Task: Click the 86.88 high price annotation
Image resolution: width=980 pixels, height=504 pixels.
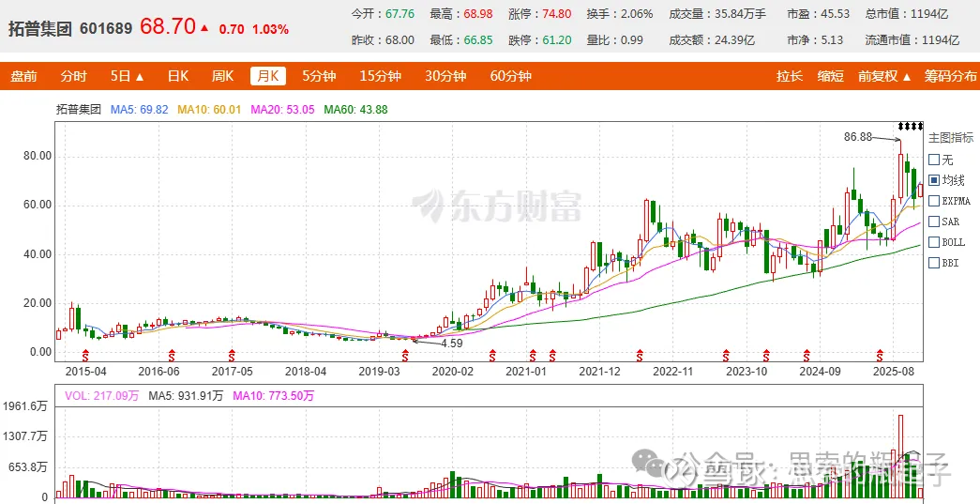Action: coord(857,136)
